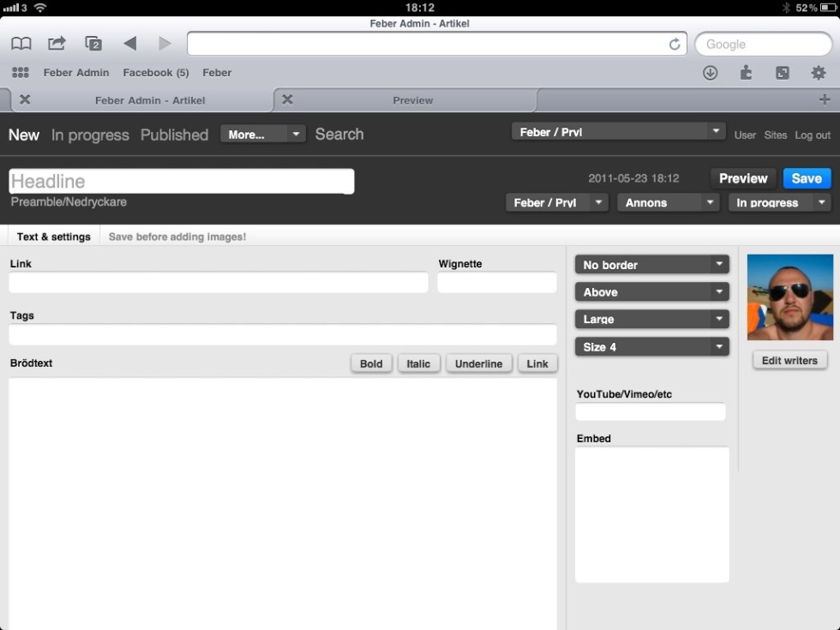Expand the More... dropdown
Viewport: 840px width, 630px height.
(262, 135)
